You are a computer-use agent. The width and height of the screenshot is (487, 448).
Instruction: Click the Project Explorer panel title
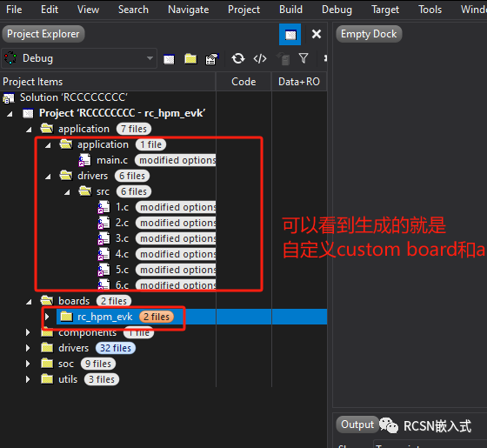tap(43, 34)
